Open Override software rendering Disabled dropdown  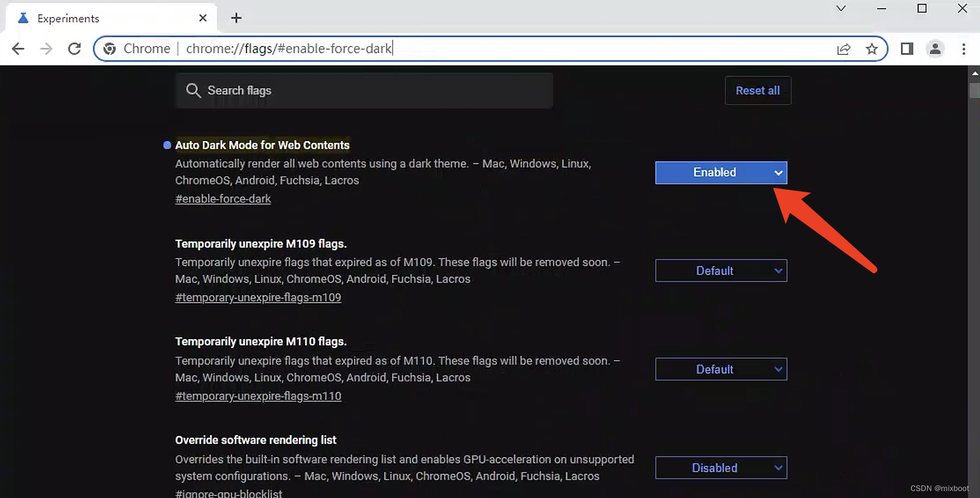pos(721,468)
